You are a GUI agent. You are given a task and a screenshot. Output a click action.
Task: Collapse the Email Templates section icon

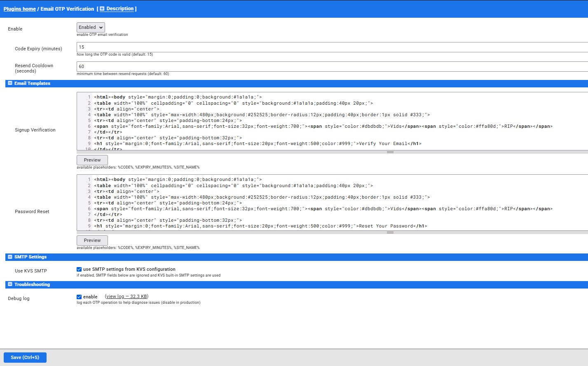click(x=10, y=83)
